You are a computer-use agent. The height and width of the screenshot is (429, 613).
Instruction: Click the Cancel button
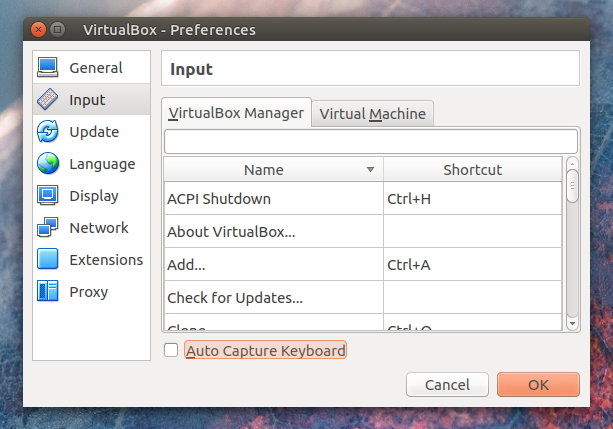[447, 385]
